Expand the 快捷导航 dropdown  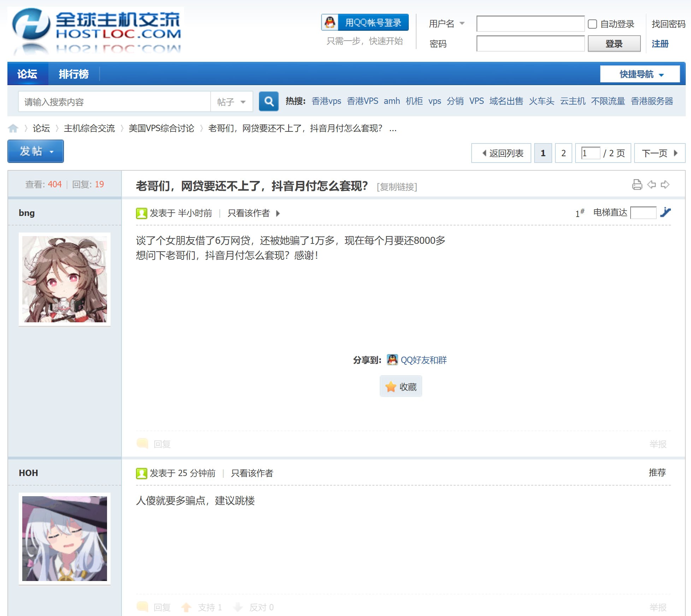coord(640,74)
